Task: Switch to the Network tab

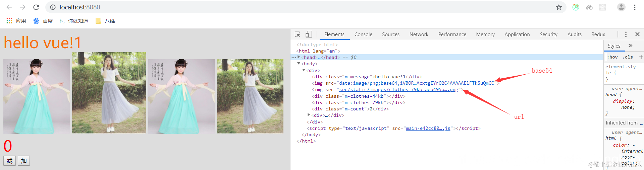Action: [419, 34]
